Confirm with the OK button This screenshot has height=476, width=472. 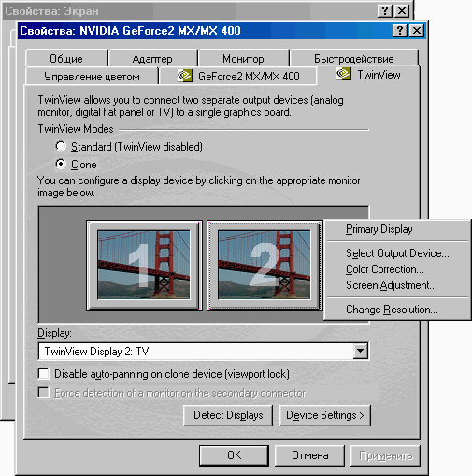[x=234, y=455]
